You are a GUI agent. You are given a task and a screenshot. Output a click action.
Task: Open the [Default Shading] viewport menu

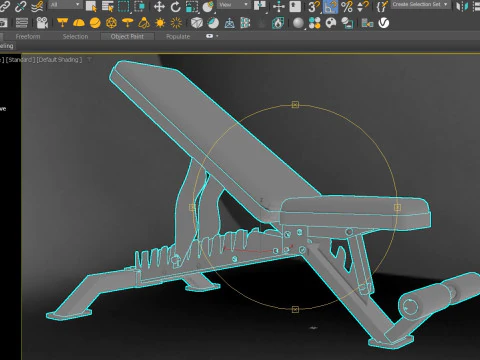pyautogui.click(x=59, y=60)
